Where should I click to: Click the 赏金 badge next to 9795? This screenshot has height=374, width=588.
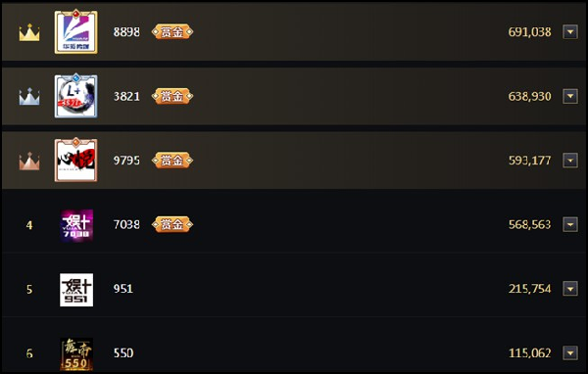pos(172,161)
